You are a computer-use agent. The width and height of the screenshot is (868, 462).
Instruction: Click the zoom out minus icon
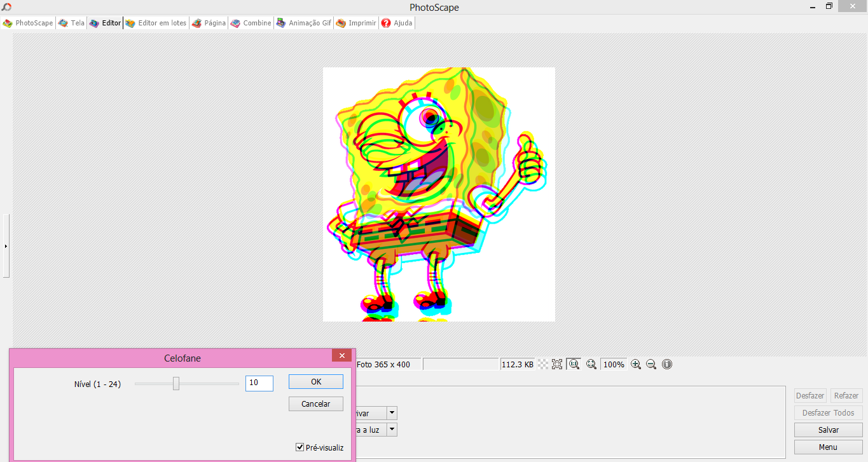651,364
